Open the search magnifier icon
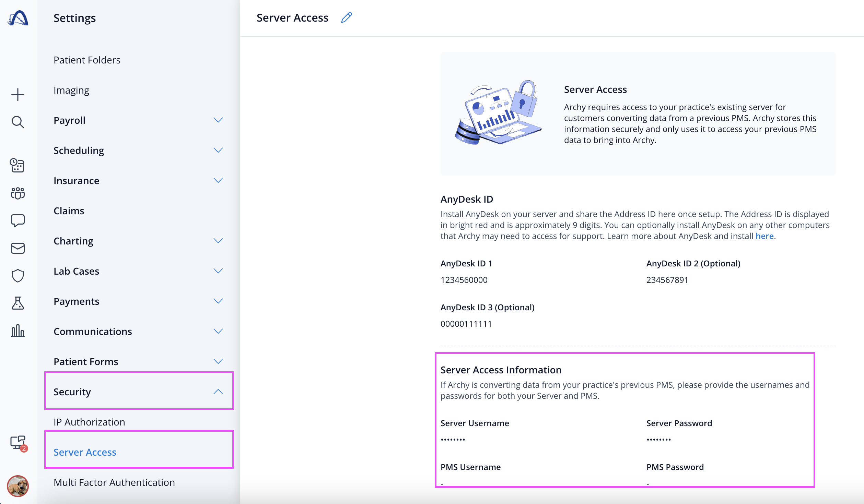Viewport: 864px width, 504px height. pos(18,122)
